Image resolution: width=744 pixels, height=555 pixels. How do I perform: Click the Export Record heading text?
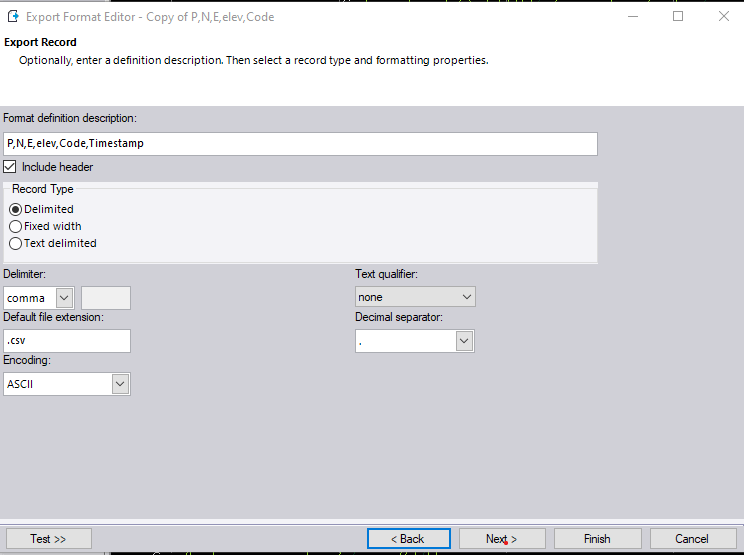point(40,42)
